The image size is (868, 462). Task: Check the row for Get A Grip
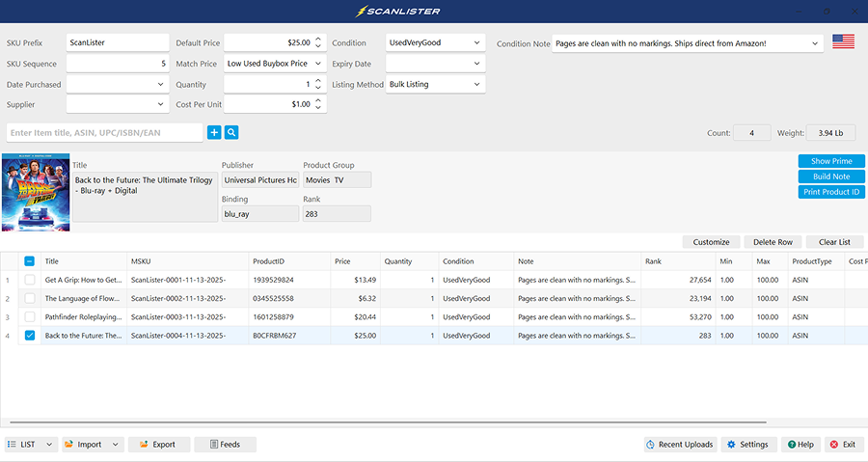pos(29,280)
